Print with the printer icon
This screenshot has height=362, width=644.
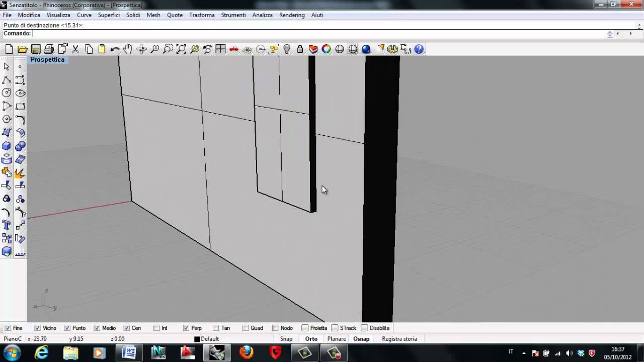49,49
